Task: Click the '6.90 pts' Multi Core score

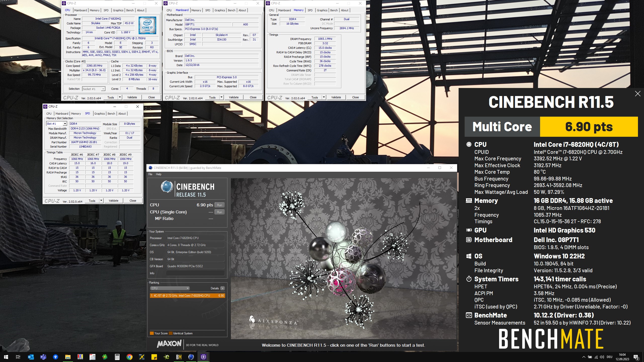Action: click(x=589, y=127)
